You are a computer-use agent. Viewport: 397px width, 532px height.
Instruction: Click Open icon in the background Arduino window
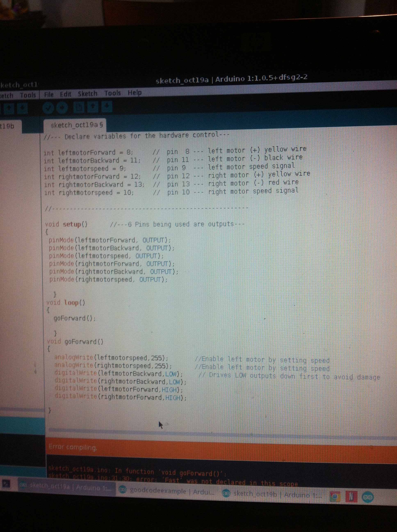click(x=9, y=109)
